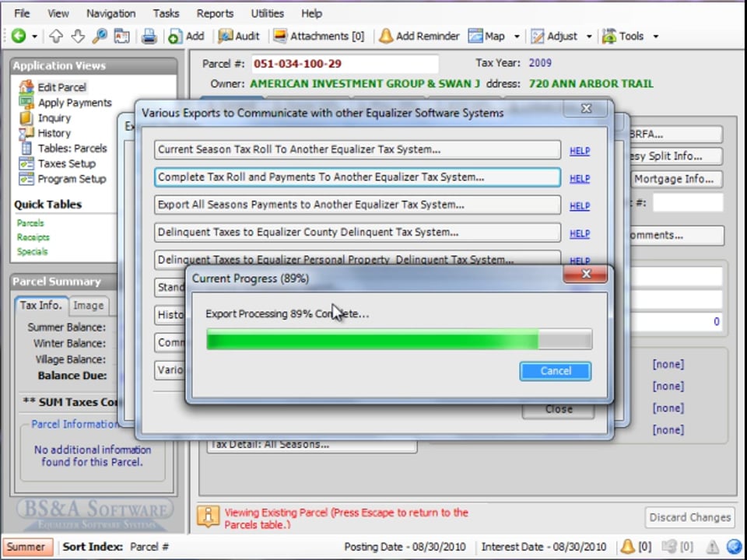Click the Close button behind progress dialog
Screen dimensions: 747x560
click(559, 410)
